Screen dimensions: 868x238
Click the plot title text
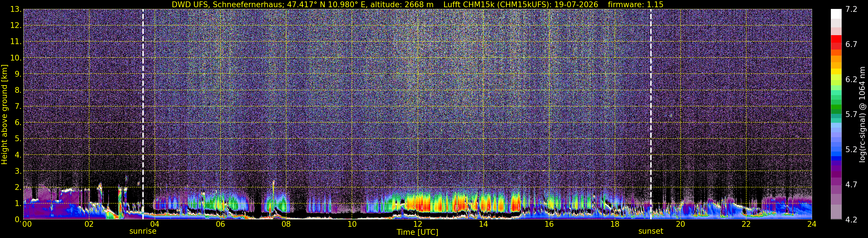click(x=417, y=4)
